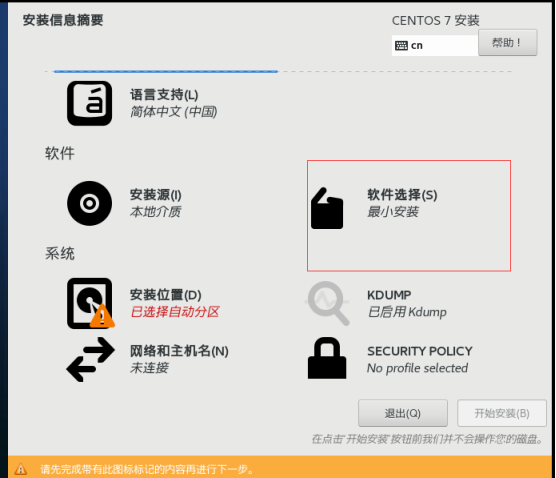Open the language support icon

89,103
